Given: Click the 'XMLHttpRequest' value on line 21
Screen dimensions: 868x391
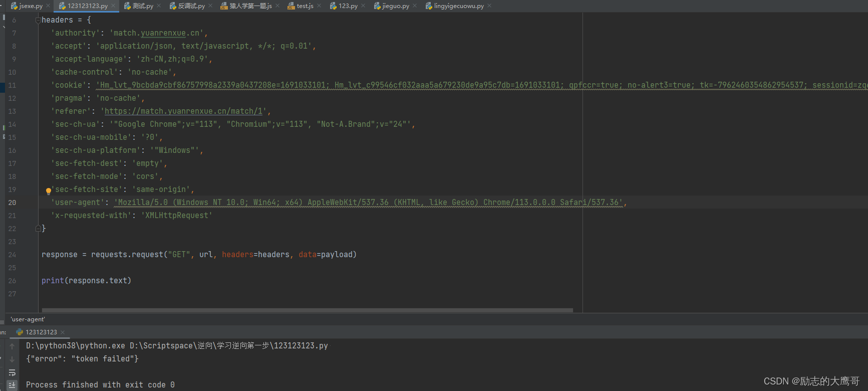Looking at the screenshot, I should tap(177, 216).
